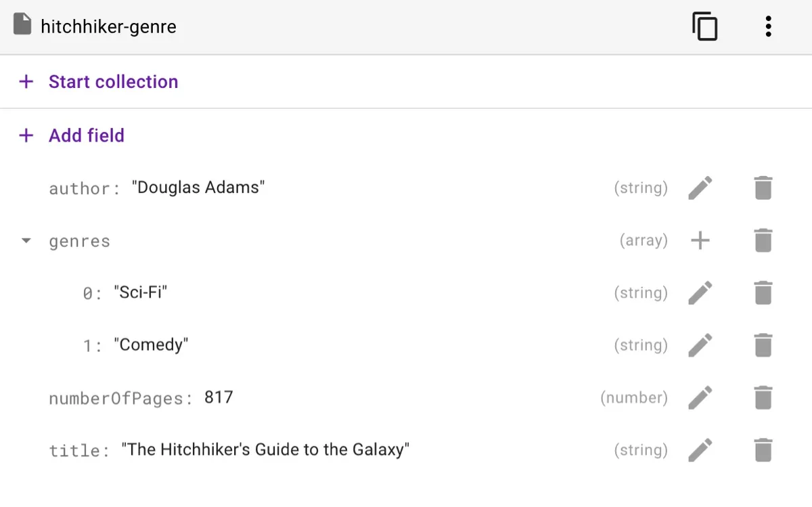Edit the numberOfPages field
Image resolution: width=812 pixels, height=507 pixels.
pos(700,397)
